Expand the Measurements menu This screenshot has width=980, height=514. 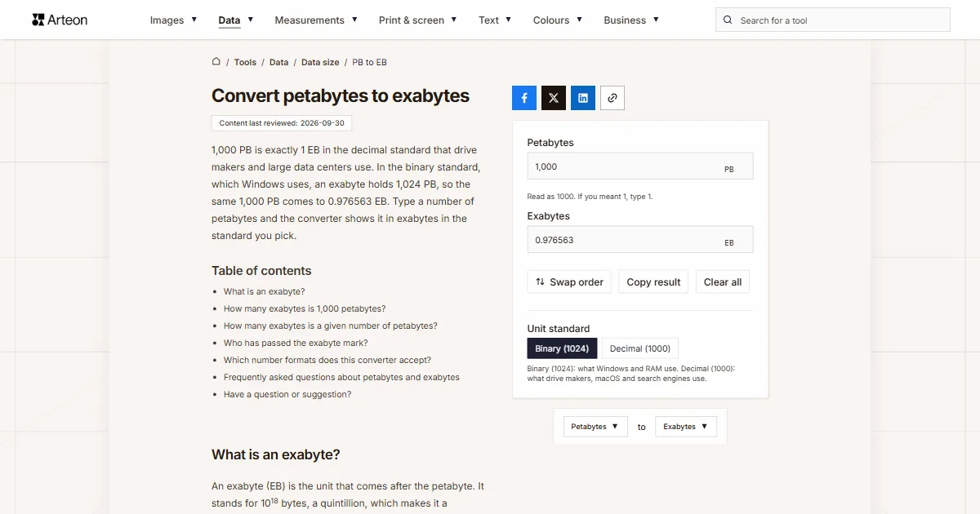click(x=316, y=20)
